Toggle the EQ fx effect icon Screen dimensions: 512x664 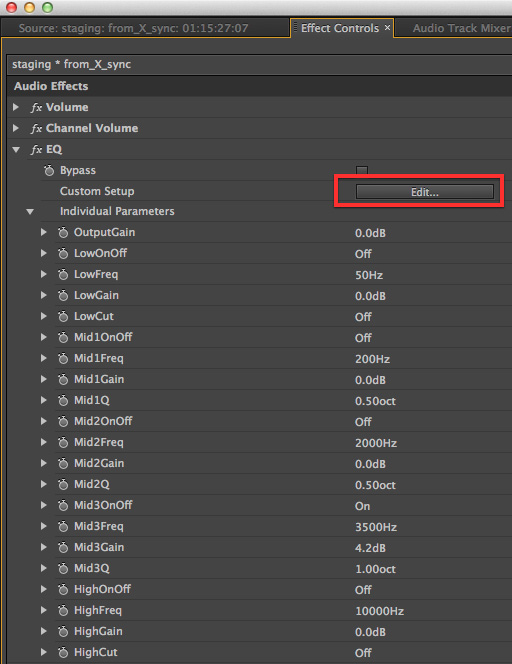point(36,149)
